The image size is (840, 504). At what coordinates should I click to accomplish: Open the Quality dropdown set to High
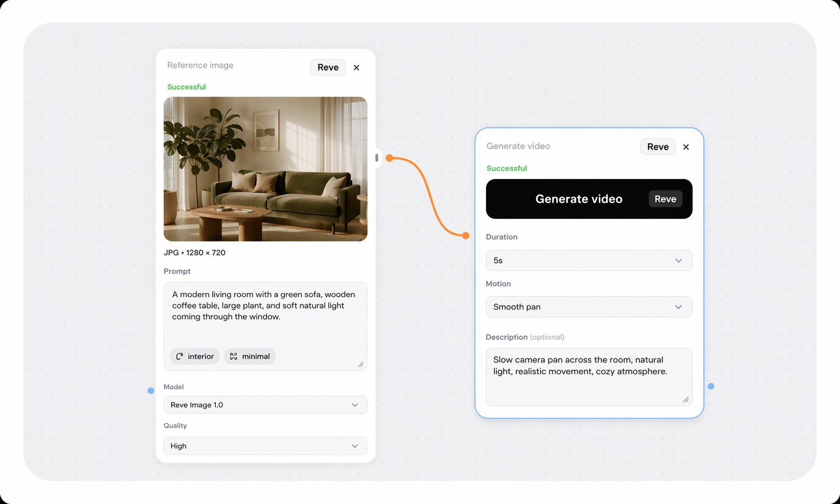[x=265, y=446]
